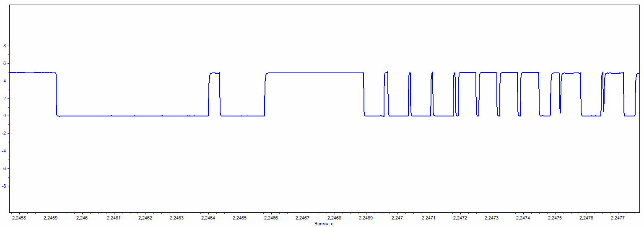The image size is (644, 227).
Task: Click the -4 voltage axis label
Action: pos(4,151)
